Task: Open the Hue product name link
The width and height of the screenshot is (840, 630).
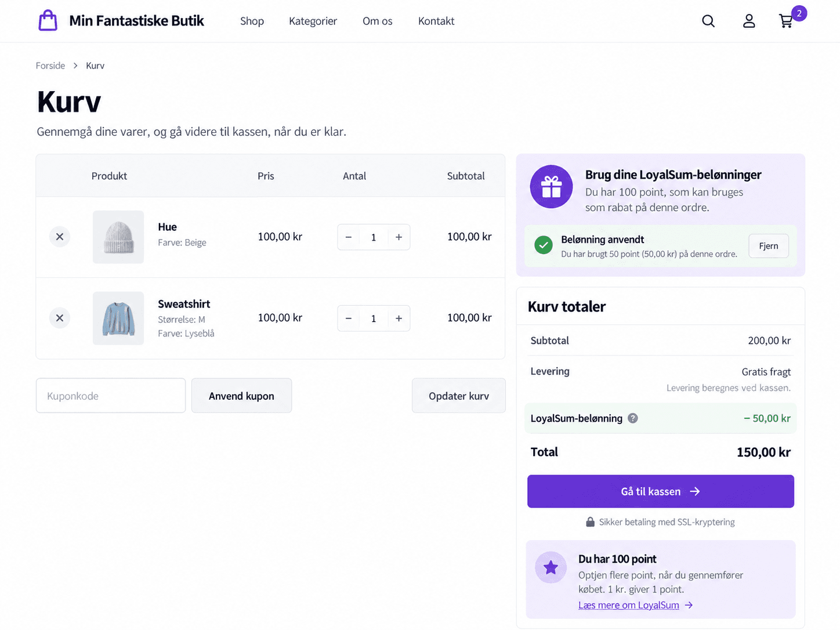Action: click(167, 227)
